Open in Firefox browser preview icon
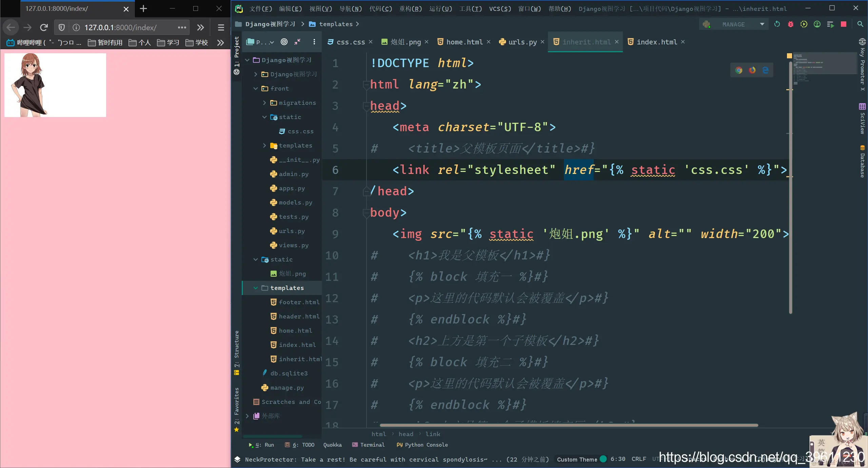The height and width of the screenshot is (468, 868). point(752,70)
